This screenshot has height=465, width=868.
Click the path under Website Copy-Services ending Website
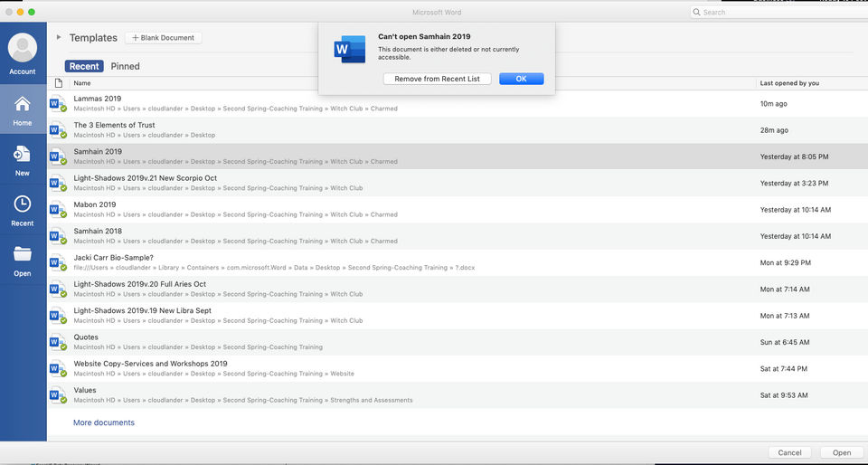pos(213,374)
